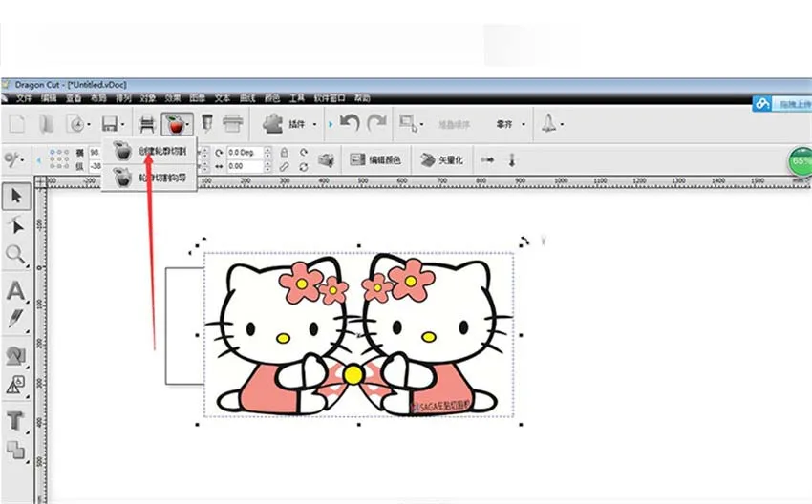Select the magnifier zoom tool
This screenshot has width=812, height=504.
coord(15,255)
